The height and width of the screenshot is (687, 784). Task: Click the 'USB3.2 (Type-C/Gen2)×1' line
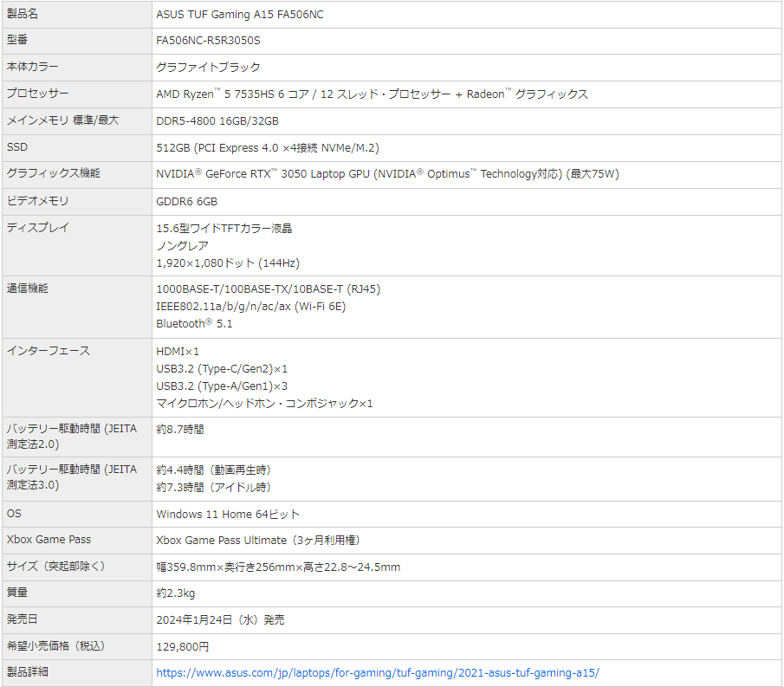coord(222,369)
